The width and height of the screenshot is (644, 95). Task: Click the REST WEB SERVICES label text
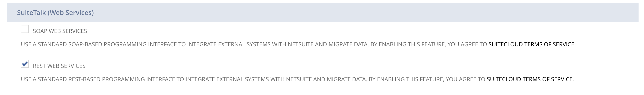point(59,66)
